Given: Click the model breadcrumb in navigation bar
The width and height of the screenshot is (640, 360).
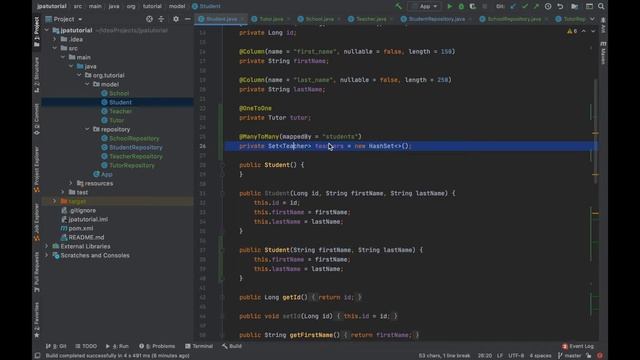Looking at the screenshot, I should [x=177, y=6].
